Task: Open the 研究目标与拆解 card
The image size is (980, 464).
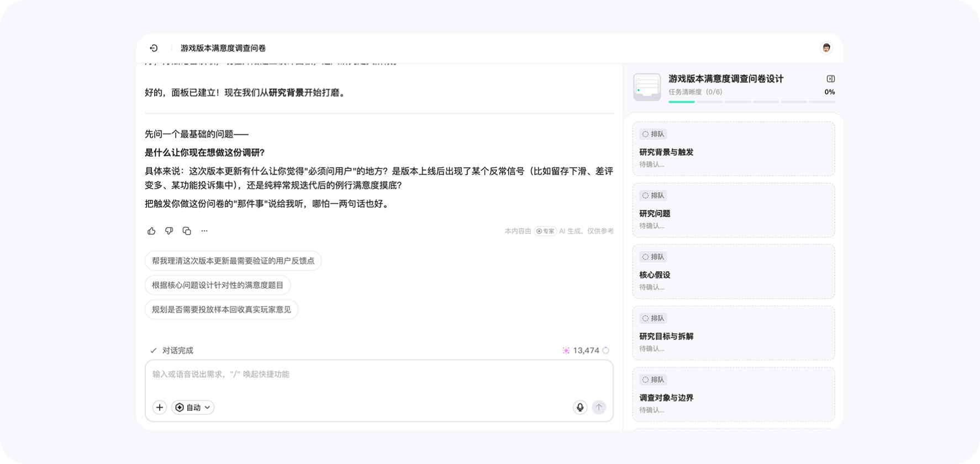Action: pyautogui.click(x=734, y=333)
